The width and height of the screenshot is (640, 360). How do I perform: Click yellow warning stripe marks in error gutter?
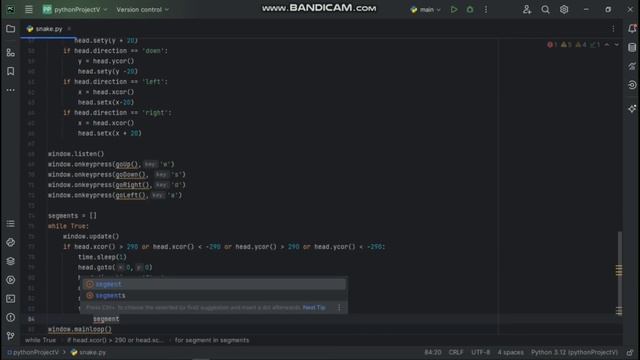[x=619, y=270]
